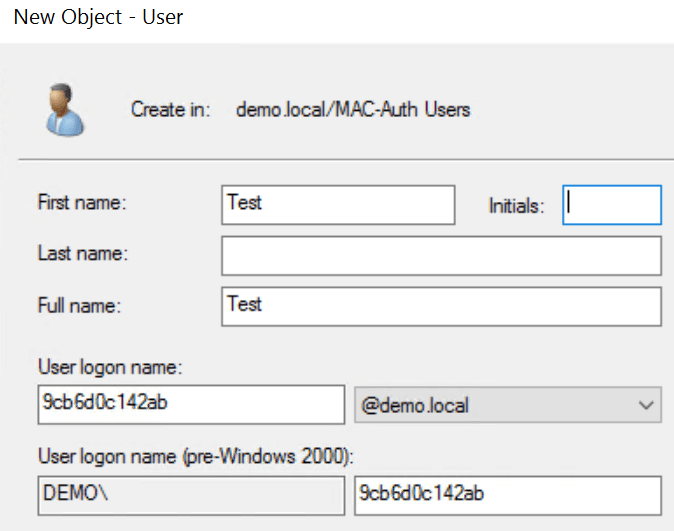Click the 'Initials:' label
The image size is (674, 531).
pos(516,206)
